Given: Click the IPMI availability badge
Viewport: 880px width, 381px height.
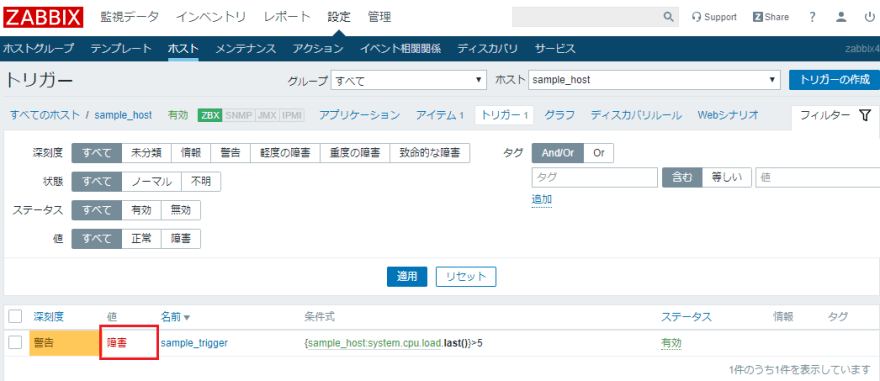Looking at the screenshot, I should (x=292, y=115).
